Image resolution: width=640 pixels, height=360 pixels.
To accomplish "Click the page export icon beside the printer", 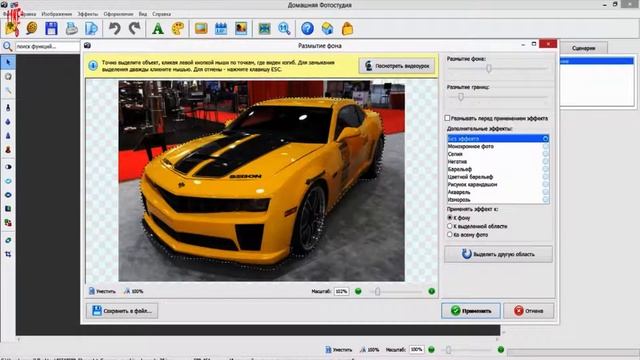I will [x=91, y=29].
